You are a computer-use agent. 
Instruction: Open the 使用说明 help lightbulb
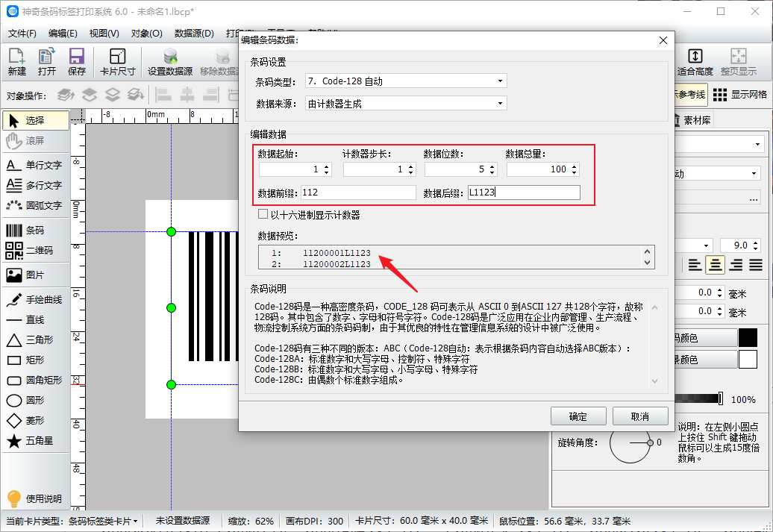(x=34, y=498)
